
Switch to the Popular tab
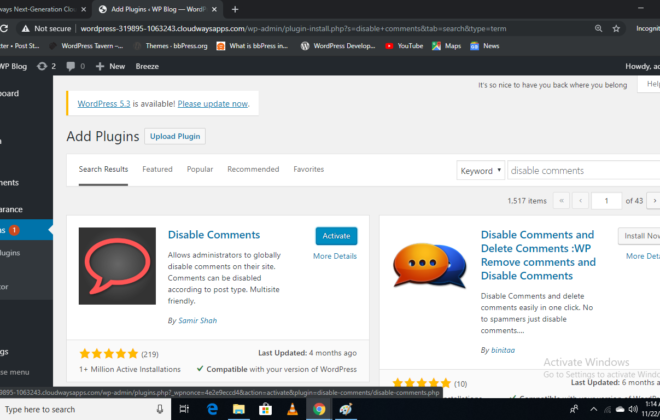click(200, 169)
